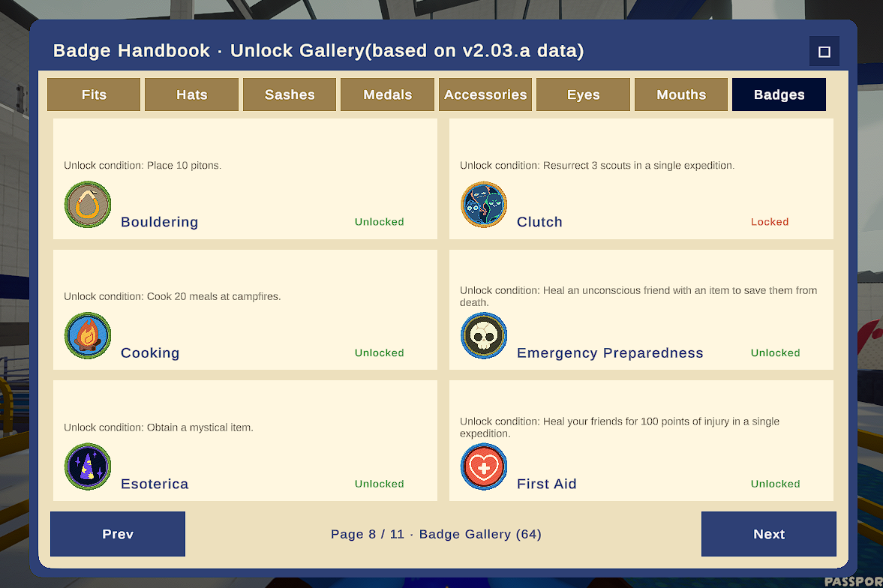Click the Esoterica wizard hat badge icon
This screenshot has height=588, width=883.
click(87, 466)
